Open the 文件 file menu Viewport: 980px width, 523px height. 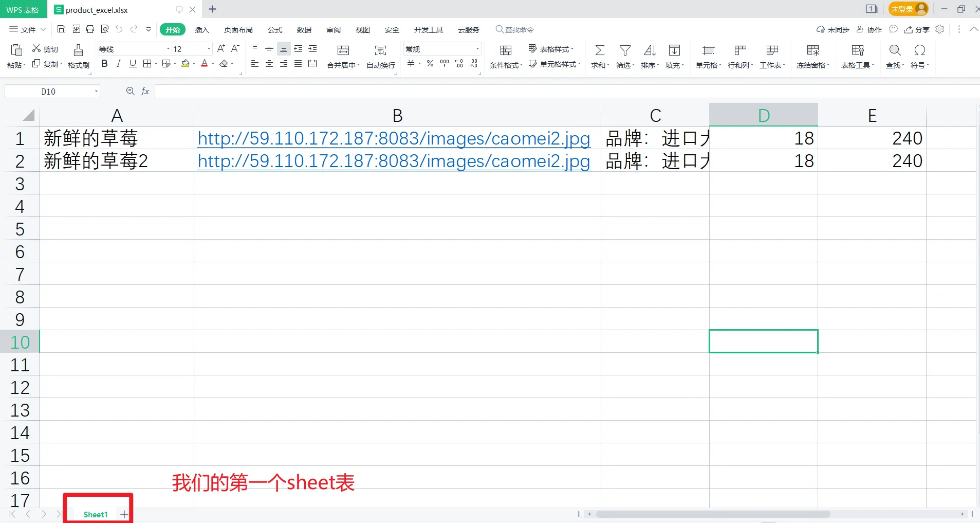click(x=28, y=29)
